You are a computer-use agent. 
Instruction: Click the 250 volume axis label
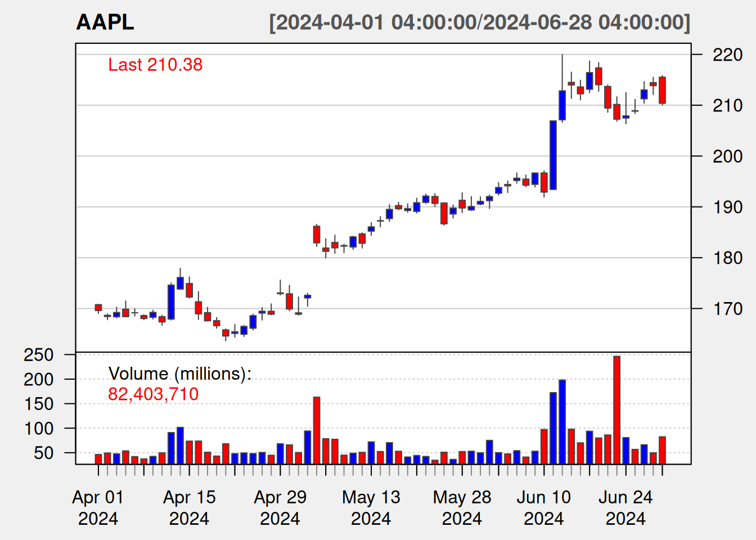click(39, 355)
